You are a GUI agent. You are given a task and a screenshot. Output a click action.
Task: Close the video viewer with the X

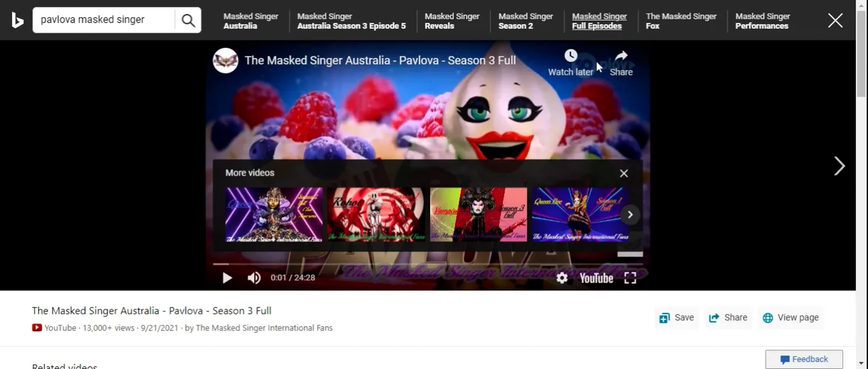(835, 21)
